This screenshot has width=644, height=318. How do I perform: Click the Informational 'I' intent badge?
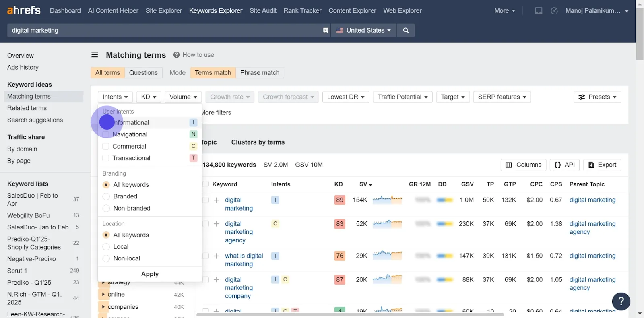click(193, 122)
